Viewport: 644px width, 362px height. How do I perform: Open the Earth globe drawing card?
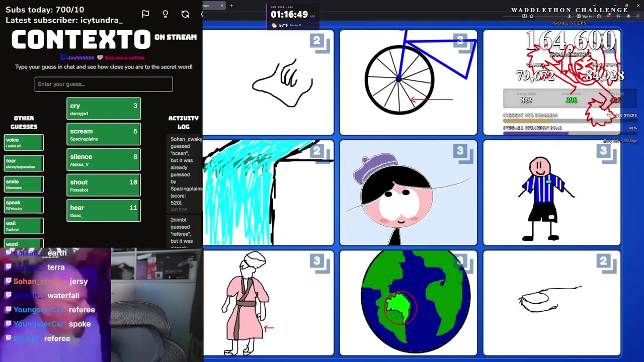[x=408, y=303]
